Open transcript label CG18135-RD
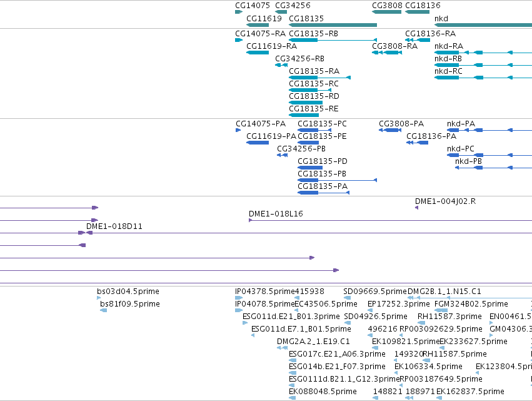This screenshot has width=532, height=401. point(314,96)
